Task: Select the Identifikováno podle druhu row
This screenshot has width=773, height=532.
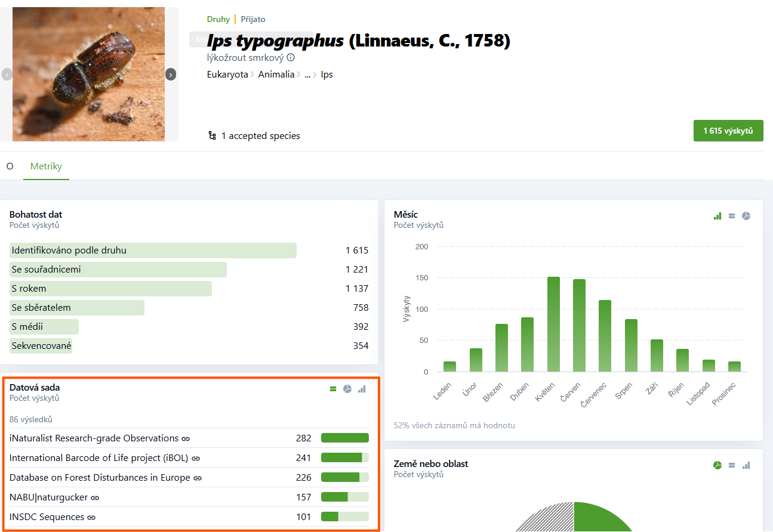Action: 189,250
